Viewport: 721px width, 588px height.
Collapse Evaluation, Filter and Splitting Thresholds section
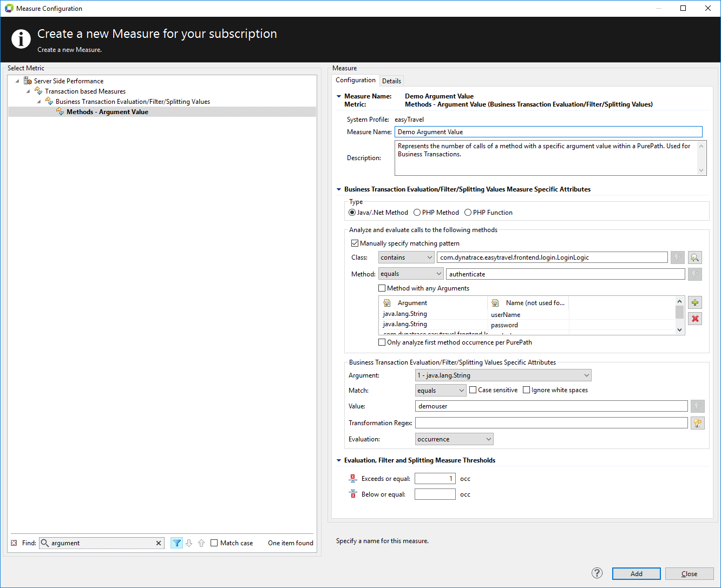[339, 460]
